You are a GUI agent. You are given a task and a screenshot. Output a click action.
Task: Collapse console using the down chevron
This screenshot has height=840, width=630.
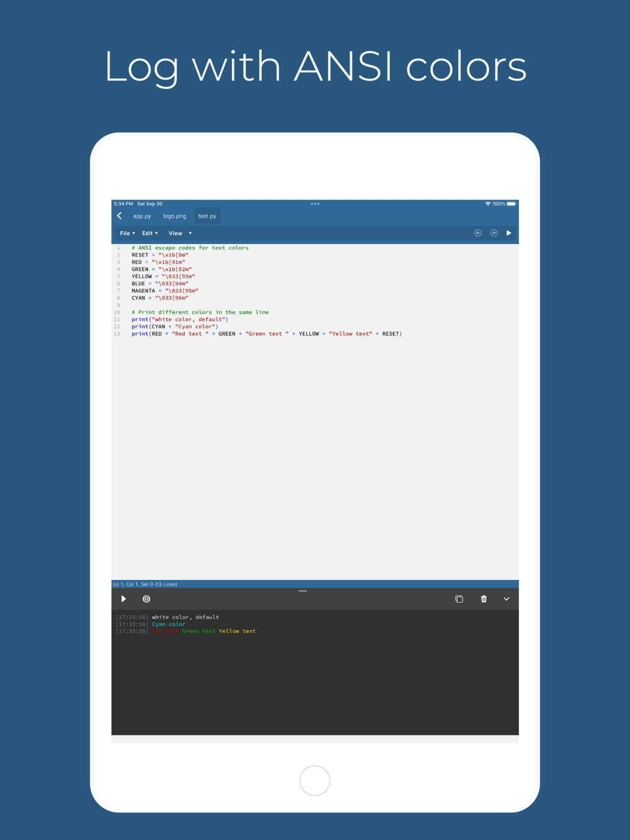click(x=507, y=599)
